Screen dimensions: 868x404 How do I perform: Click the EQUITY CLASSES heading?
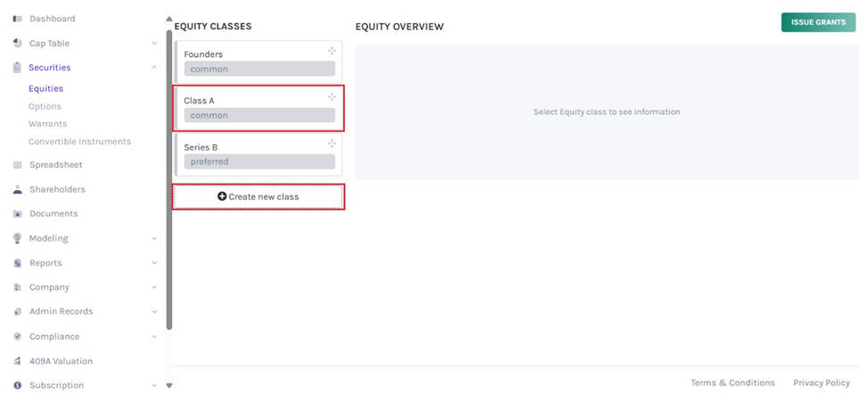pos(213,26)
